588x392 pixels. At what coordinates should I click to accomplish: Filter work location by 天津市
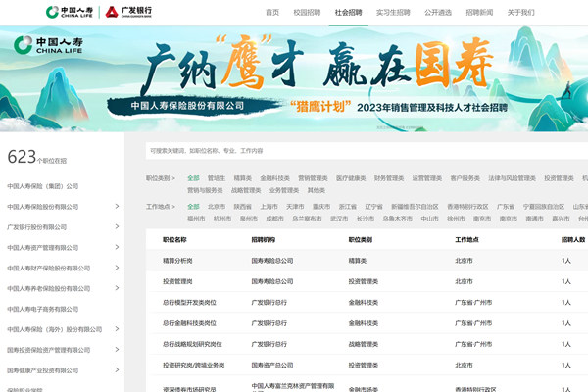point(295,207)
